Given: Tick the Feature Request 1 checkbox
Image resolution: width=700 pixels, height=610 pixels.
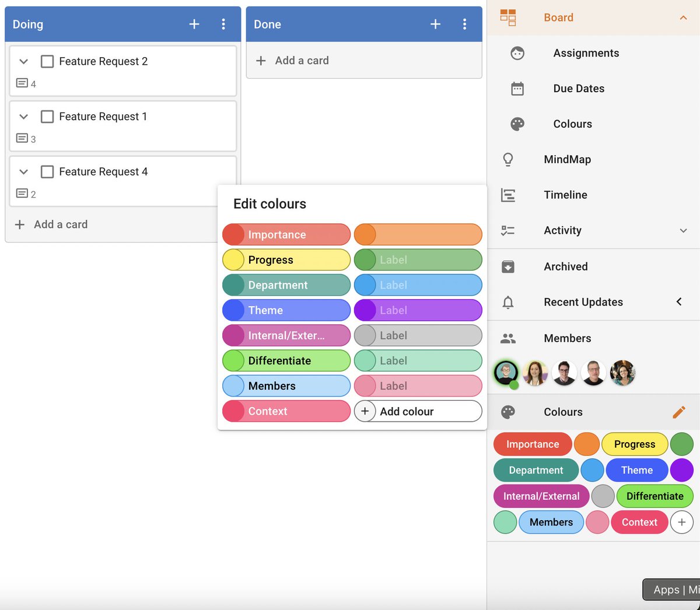Looking at the screenshot, I should click(47, 117).
